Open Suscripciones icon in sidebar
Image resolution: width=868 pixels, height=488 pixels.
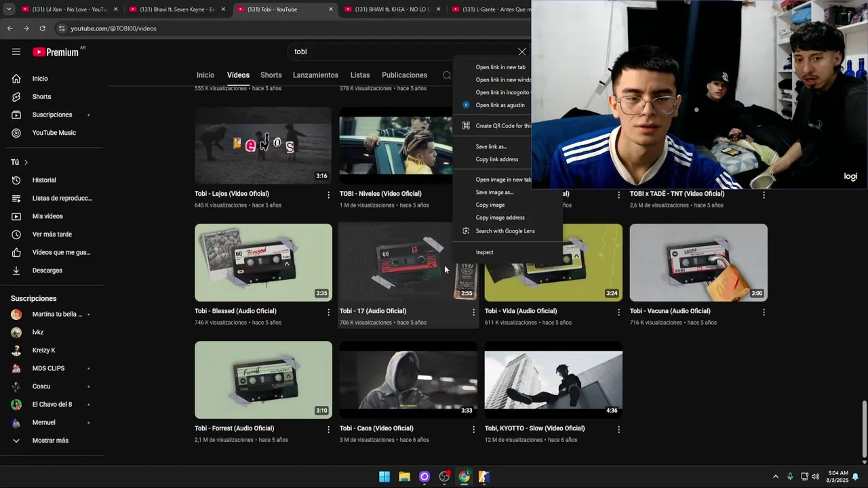(16, 115)
